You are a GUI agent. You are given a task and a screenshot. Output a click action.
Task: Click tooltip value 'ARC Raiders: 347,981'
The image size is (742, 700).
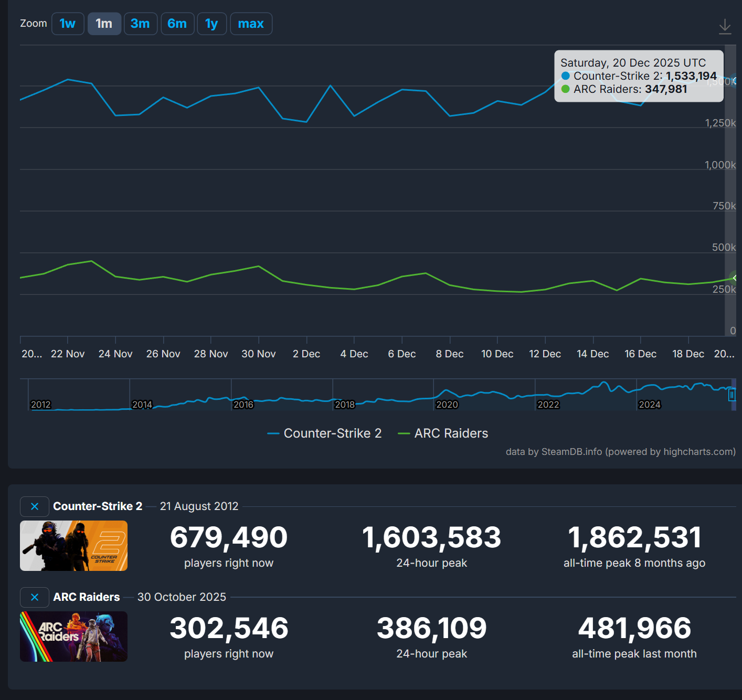click(x=624, y=89)
